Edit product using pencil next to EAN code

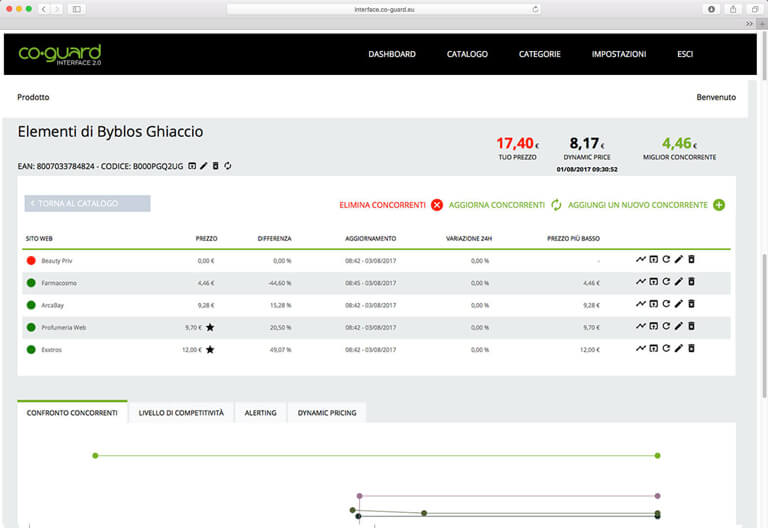click(204, 165)
